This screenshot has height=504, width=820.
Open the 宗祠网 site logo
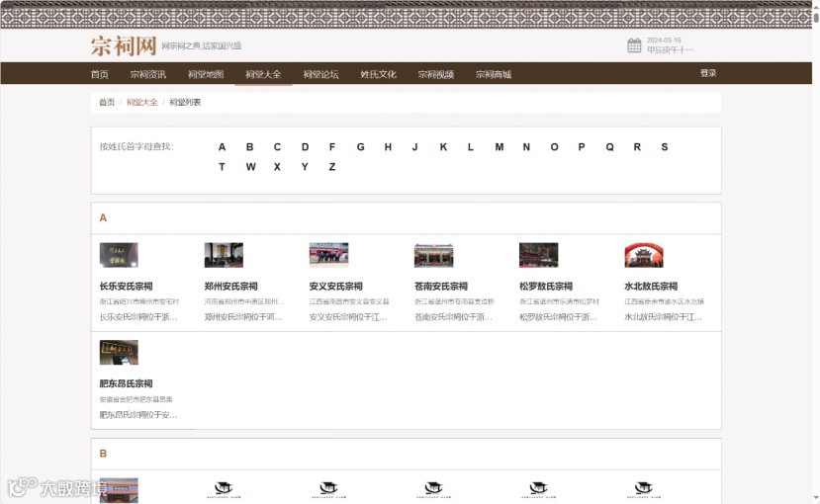(x=124, y=46)
